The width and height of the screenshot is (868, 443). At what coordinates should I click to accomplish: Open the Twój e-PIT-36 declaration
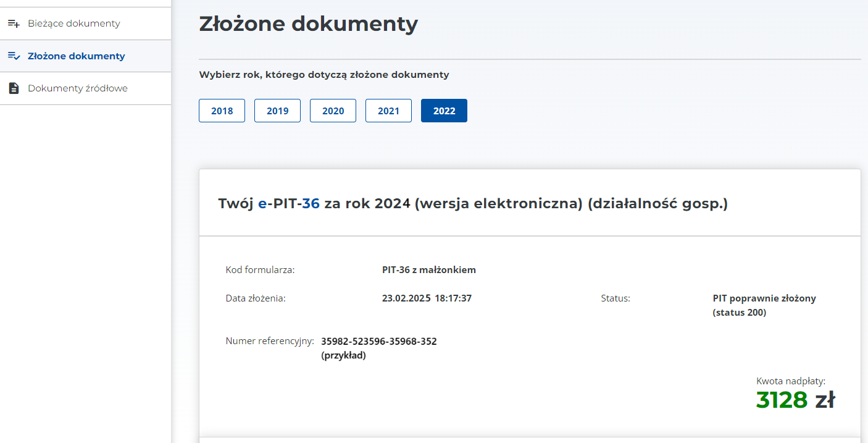click(x=473, y=202)
